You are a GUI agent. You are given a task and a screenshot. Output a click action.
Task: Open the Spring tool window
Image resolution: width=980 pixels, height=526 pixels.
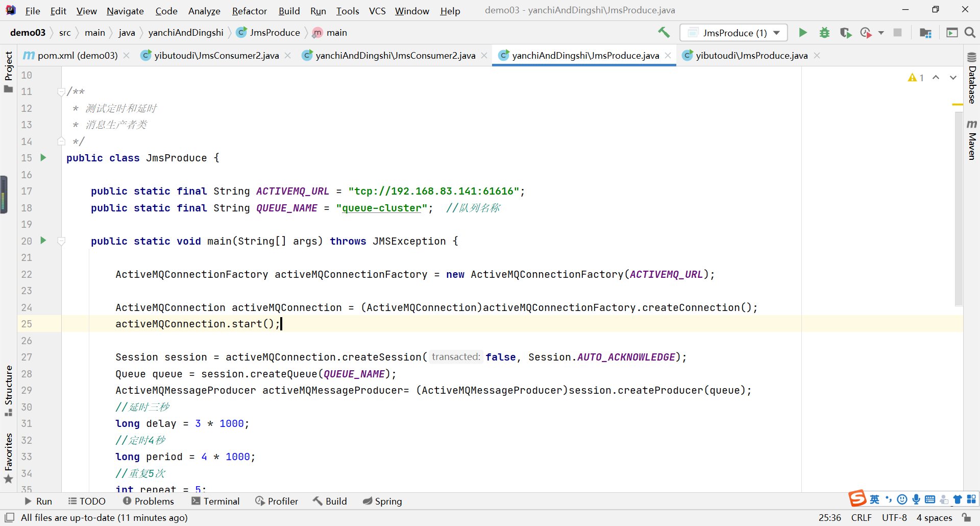coord(382,501)
